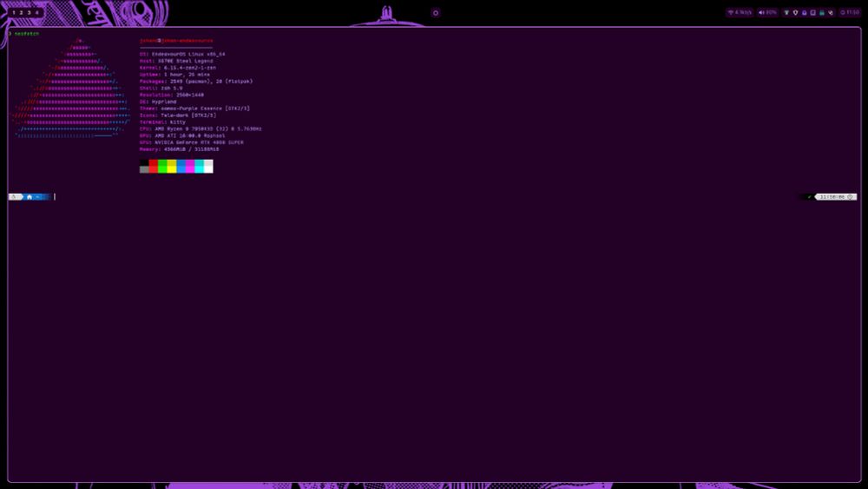868x489 pixels.
Task: Click the "Terminal: kitty" line
Action: (162, 122)
